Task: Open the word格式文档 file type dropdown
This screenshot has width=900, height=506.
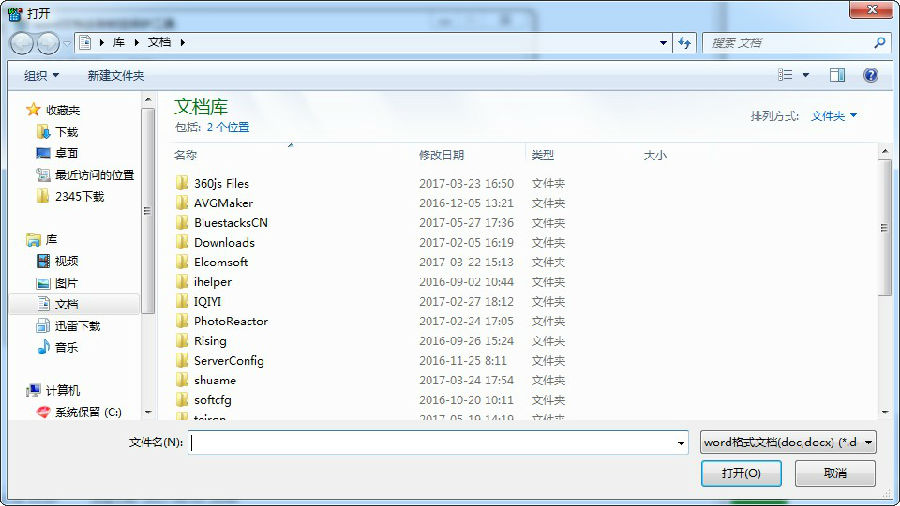Action: pos(788,442)
